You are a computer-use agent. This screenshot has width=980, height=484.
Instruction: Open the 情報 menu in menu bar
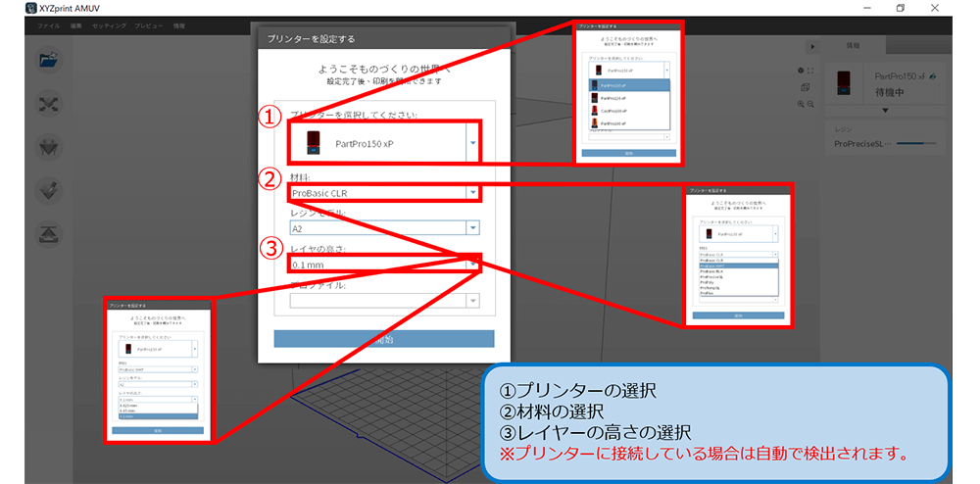tap(178, 26)
